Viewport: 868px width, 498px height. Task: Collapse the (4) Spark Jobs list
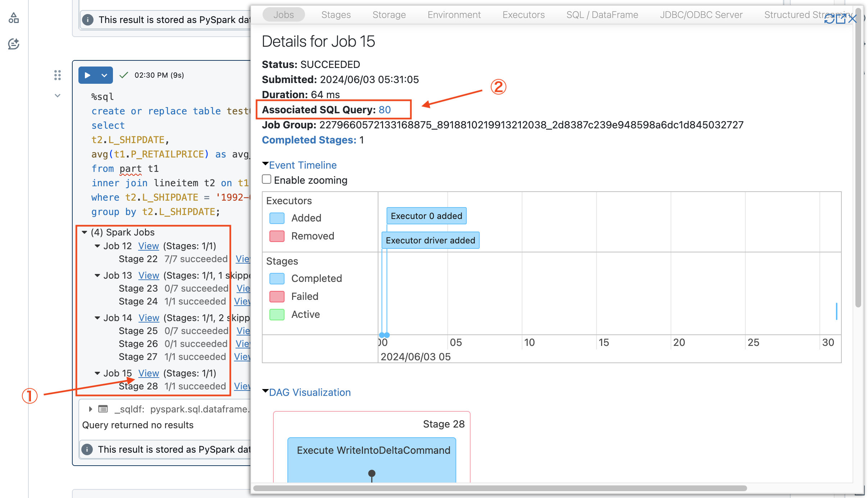coord(85,232)
